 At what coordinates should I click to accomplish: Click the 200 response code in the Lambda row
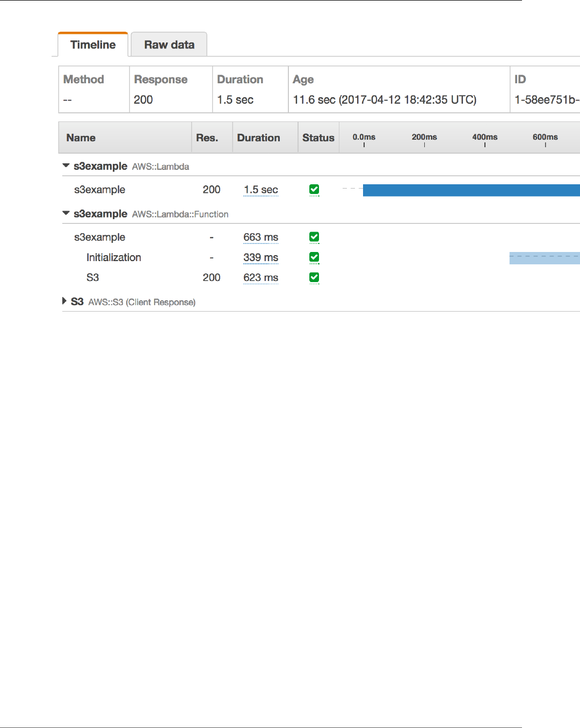(x=212, y=190)
